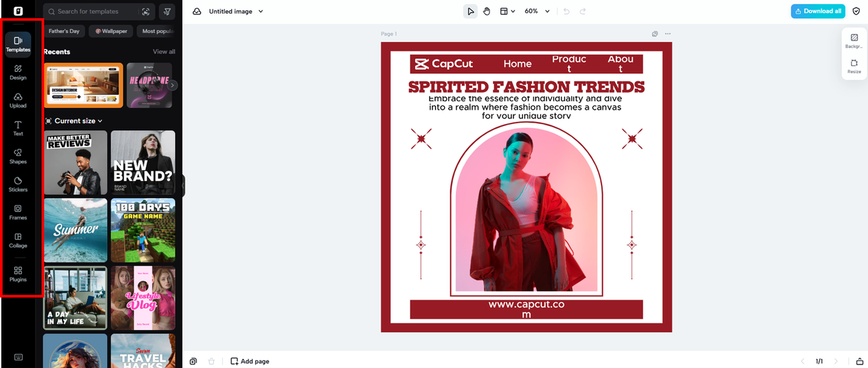The width and height of the screenshot is (868, 368).
Task: Open the Headphone recent template
Action: pyautogui.click(x=149, y=85)
